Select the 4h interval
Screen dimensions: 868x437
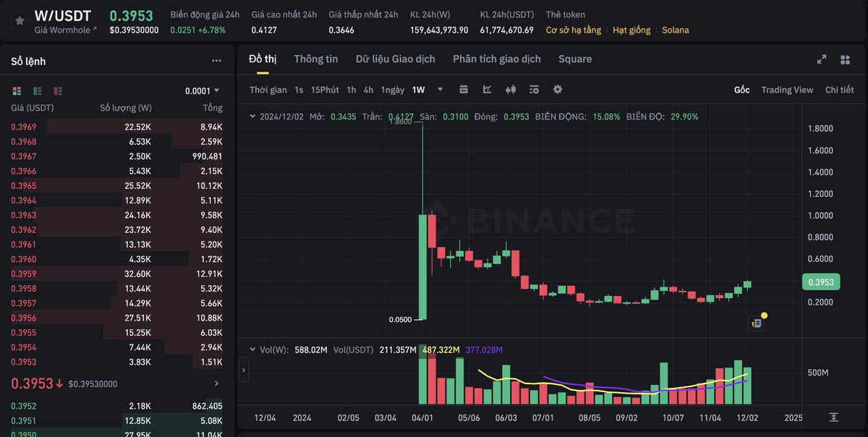point(369,90)
